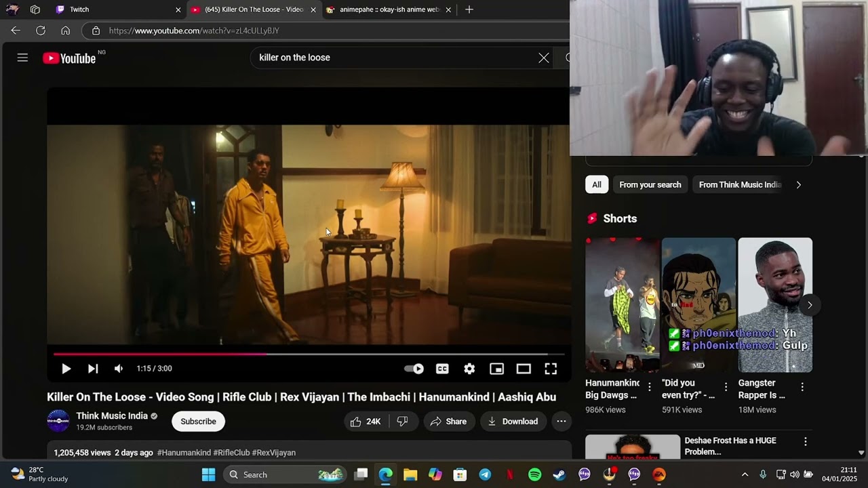
Task: Click the Think Music India channel avatar
Action: click(58, 421)
